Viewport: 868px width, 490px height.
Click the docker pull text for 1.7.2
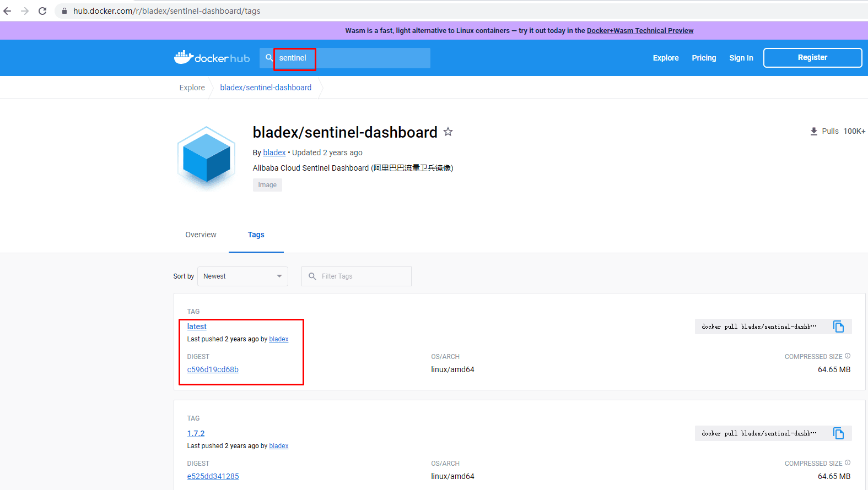pyautogui.click(x=759, y=433)
